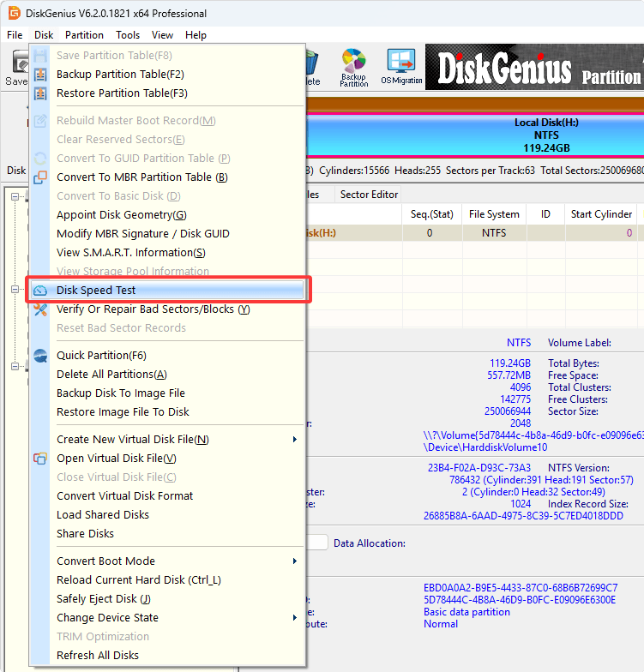644x672 pixels.
Task: Select Modify MBR Signature / Disk GUID
Action: (168, 233)
